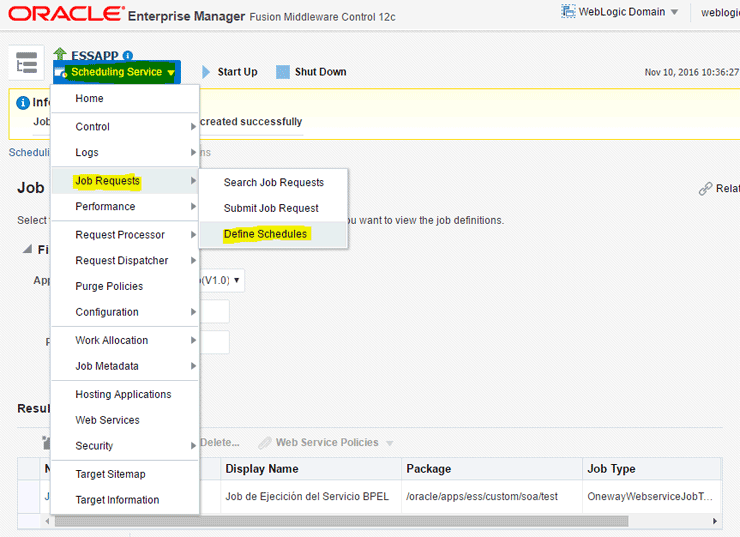Click the ESSAPP information icon
Image resolution: width=740 pixels, height=537 pixels.
click(x=127, y=56)
